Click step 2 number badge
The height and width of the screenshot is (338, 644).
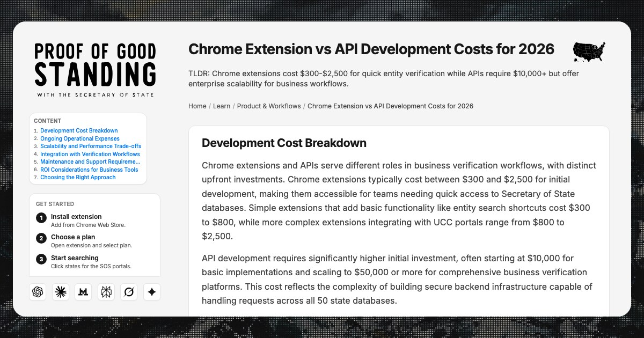[41, 238]
